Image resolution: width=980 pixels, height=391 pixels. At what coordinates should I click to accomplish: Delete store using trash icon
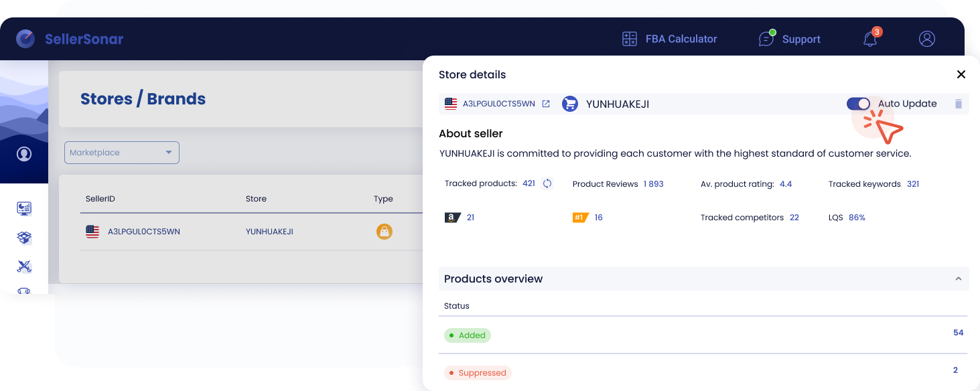click(959, 104)
